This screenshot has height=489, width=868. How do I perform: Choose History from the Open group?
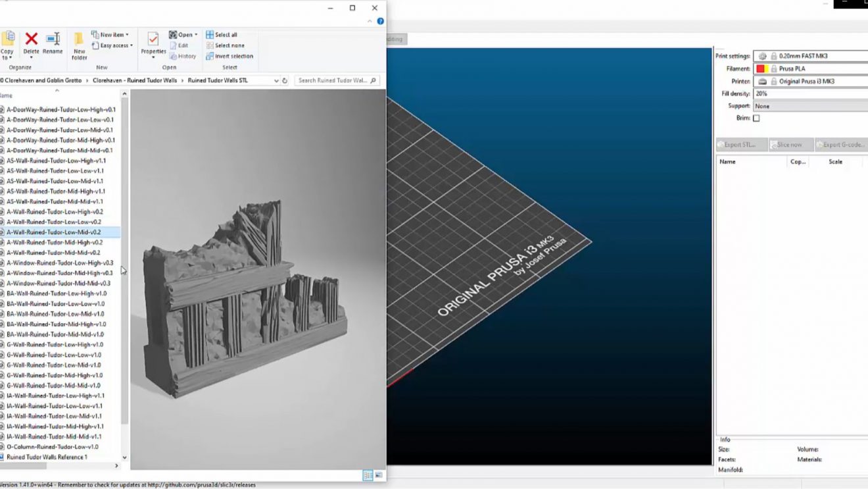185,56
